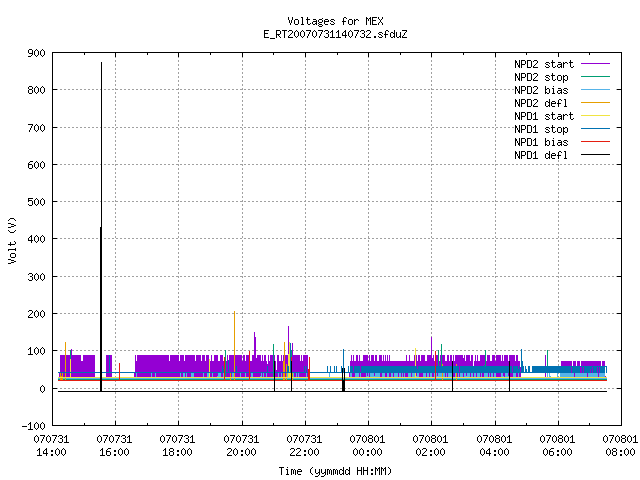Viewport: 640px width, 480px height.
Task: Click the purple NPD2 start legend line
Action: tap(595, 64)
